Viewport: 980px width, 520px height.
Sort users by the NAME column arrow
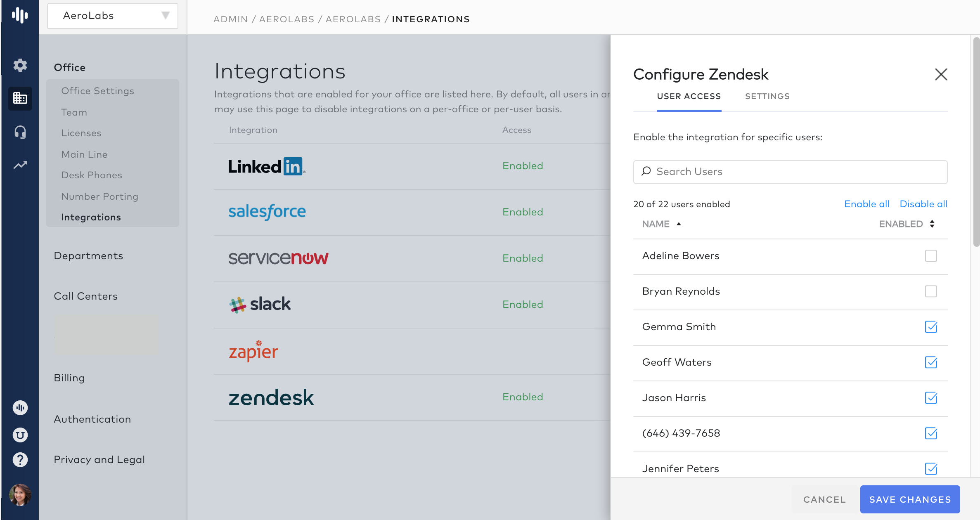click(679, 224)
